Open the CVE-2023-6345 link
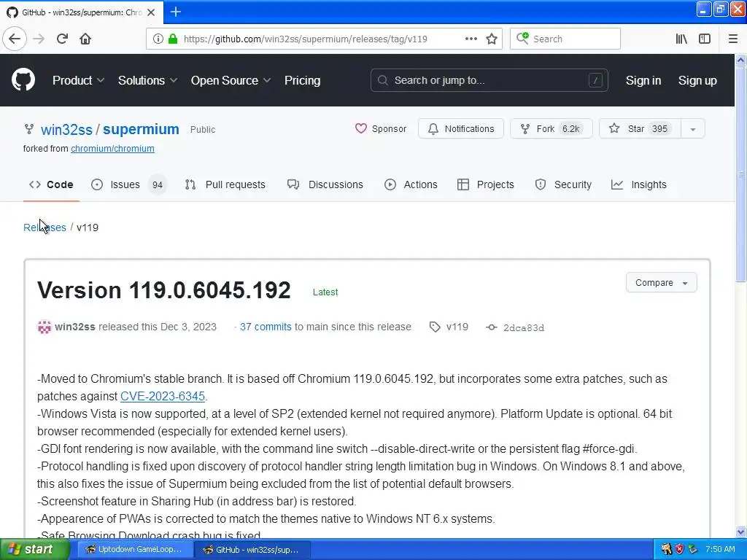 pyautogui.click(x=163, y=396)
